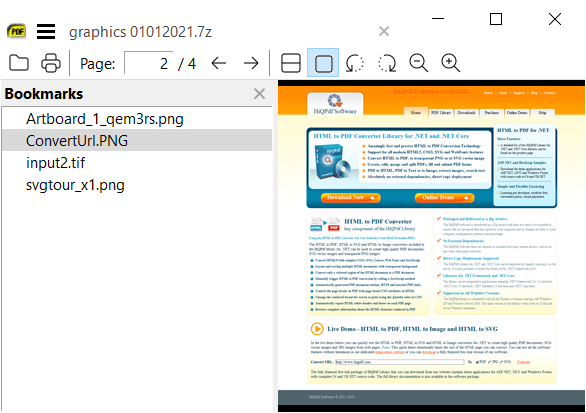Screen dimensions: 586x413
Task: Click the Convert link in live demo
Action: [x=523, y=362]
